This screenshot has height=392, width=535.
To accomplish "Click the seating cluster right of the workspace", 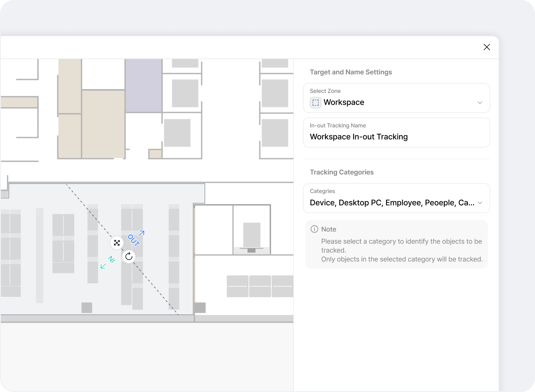I will coord(260,286).
